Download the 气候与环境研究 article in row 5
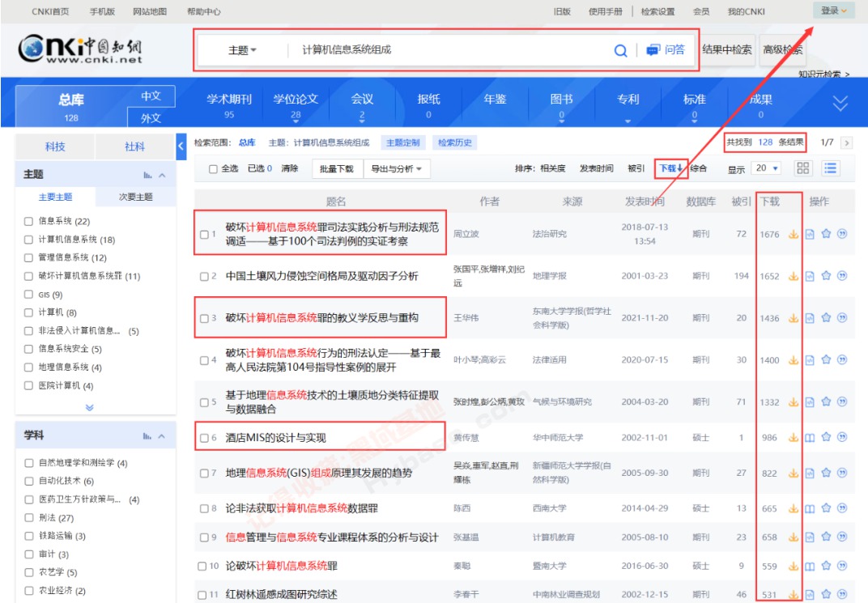 pos(794,402)
